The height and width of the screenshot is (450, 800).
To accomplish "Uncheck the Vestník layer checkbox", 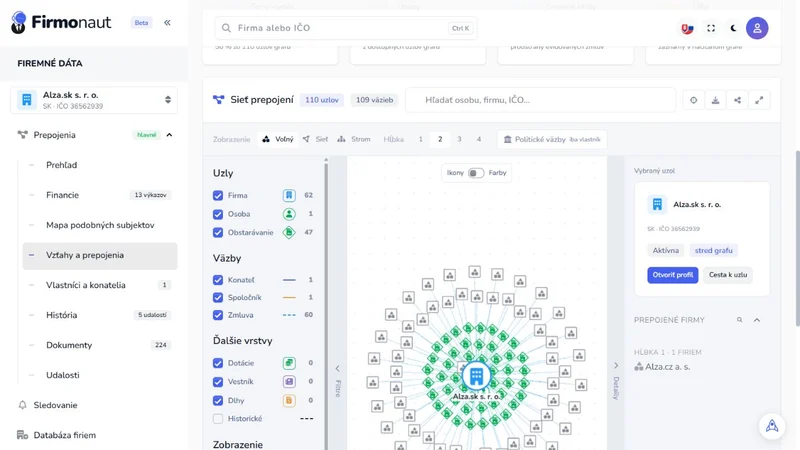I will (218, 382).
